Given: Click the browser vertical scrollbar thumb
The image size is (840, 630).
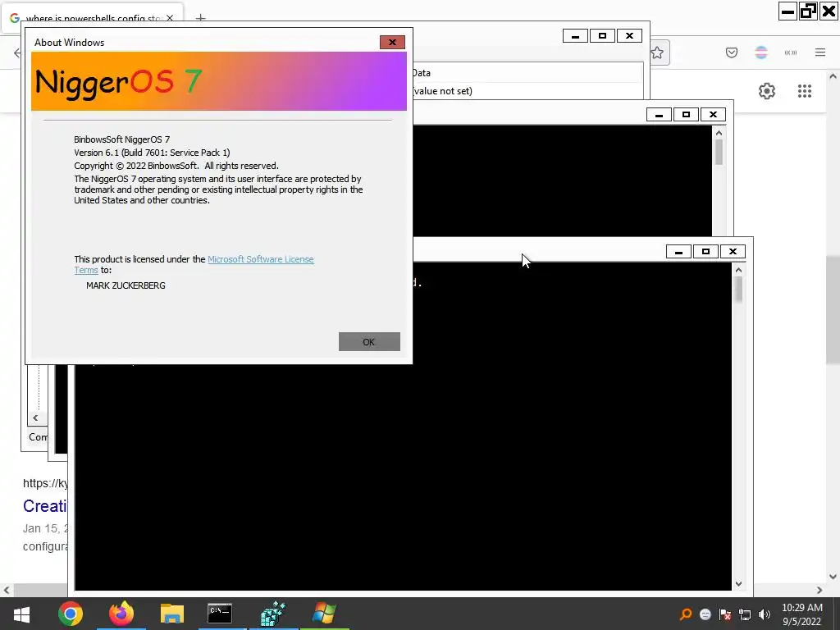Looking at the screenshot, I should tap(833, 311).
